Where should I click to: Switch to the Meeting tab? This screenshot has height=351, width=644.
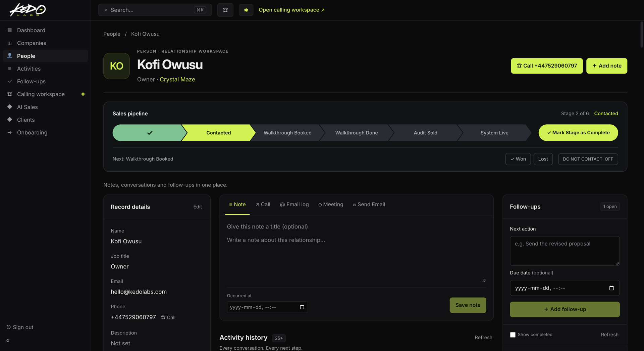point(331,205)
